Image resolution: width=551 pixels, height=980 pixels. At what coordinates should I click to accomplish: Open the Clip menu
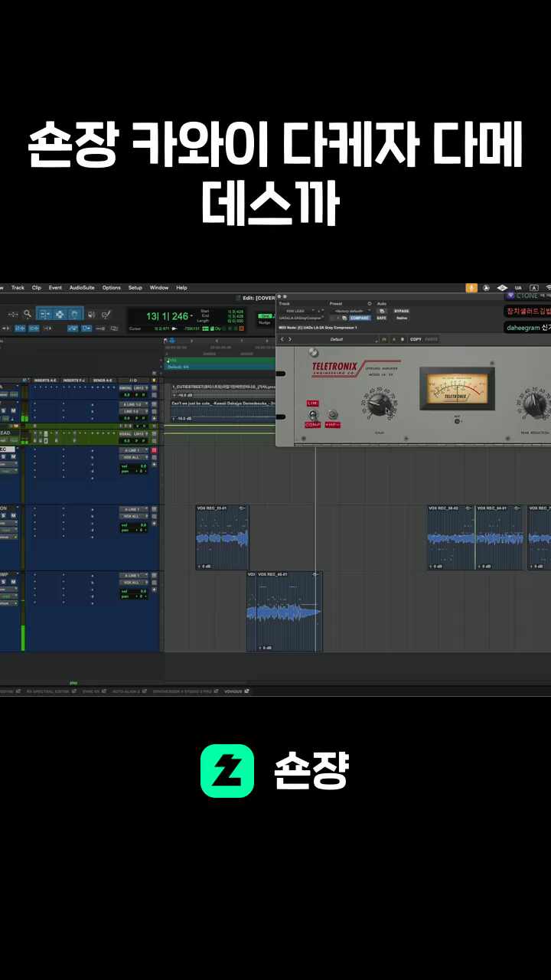click(36, 288)
